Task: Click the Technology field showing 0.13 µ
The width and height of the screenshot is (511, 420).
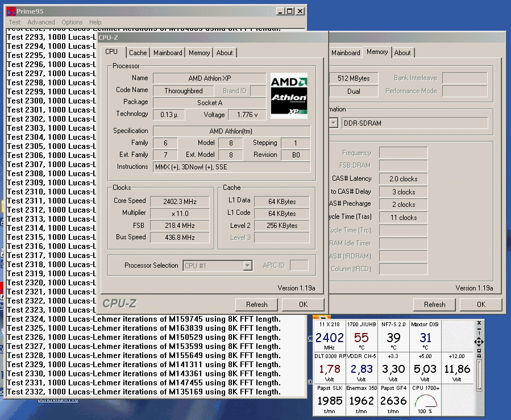Action: pyautogui.click(x=169, y=115)
